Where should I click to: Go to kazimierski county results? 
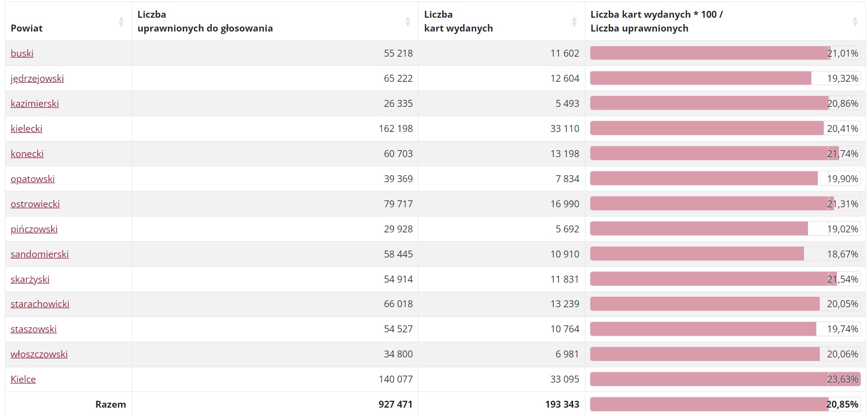click(35, 103)
